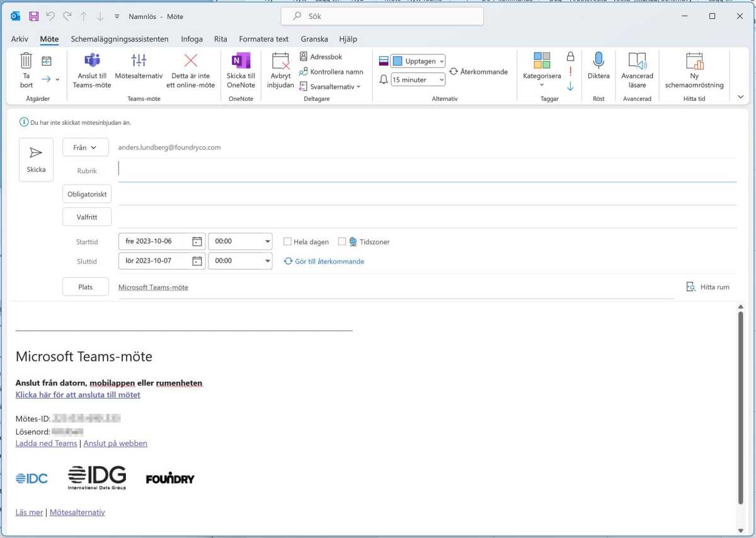Switch to Schemaläggningsassistenten tab
The image size is (756, 538).
(120, 39)
